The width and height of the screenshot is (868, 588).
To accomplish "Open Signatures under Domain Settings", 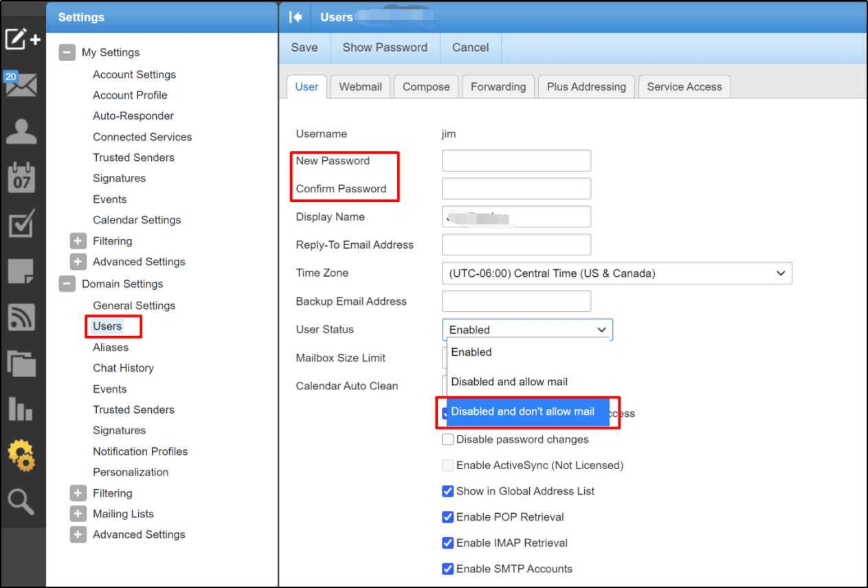I will click(x=119, y=431).
